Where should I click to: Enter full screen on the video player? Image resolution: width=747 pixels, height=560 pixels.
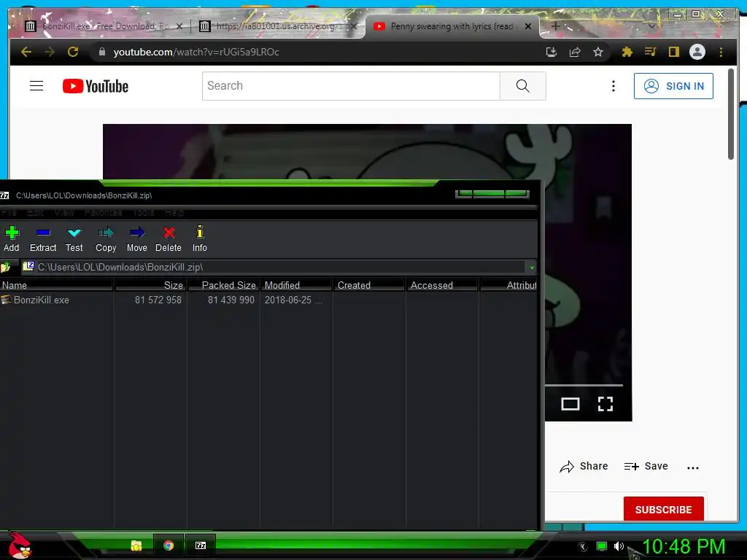coord(605,404)
